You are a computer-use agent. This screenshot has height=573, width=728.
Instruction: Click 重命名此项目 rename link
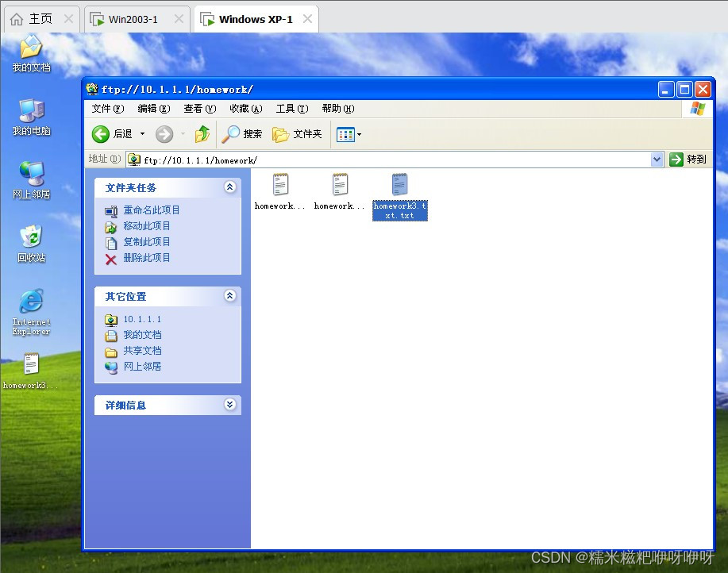[x=152, y=210]
